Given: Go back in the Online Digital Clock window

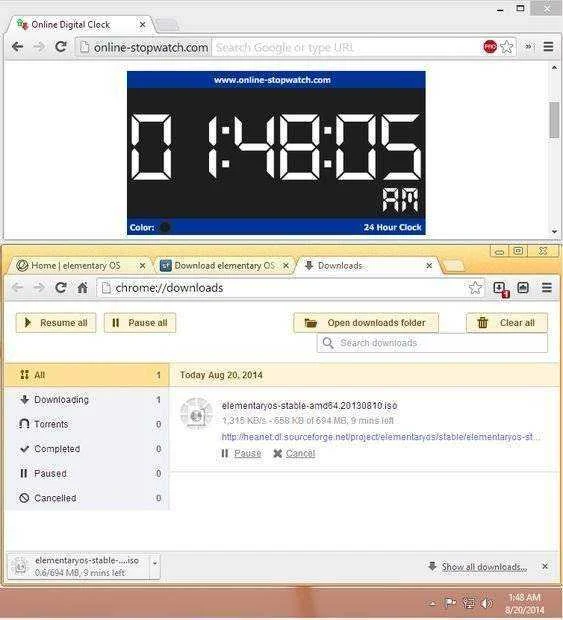Looking at the screenshot, I should pos(17,47).
